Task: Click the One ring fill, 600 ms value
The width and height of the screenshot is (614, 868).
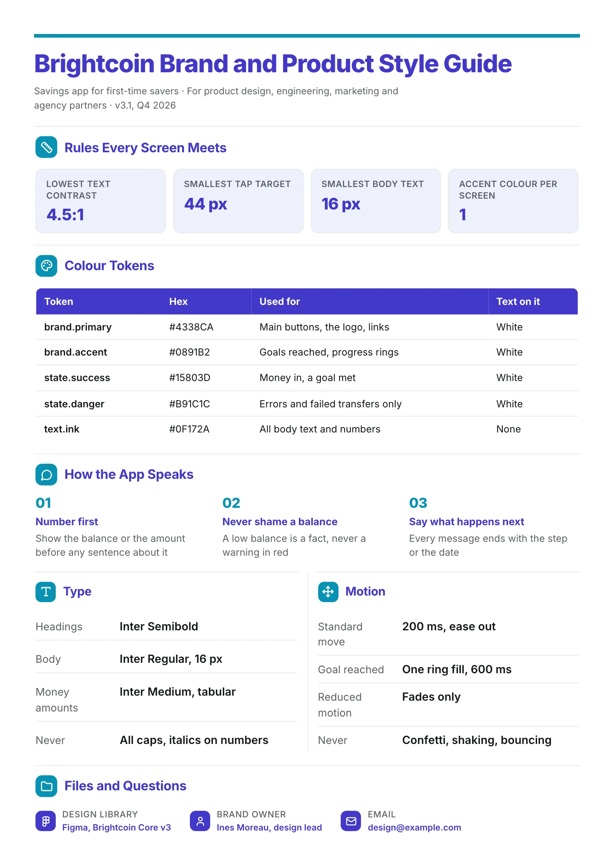Action: pyautogui.click(x=457, y=669)
